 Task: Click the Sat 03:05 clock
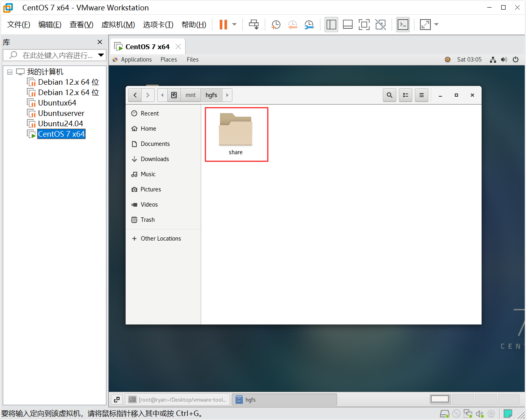[x=469, y=60]
